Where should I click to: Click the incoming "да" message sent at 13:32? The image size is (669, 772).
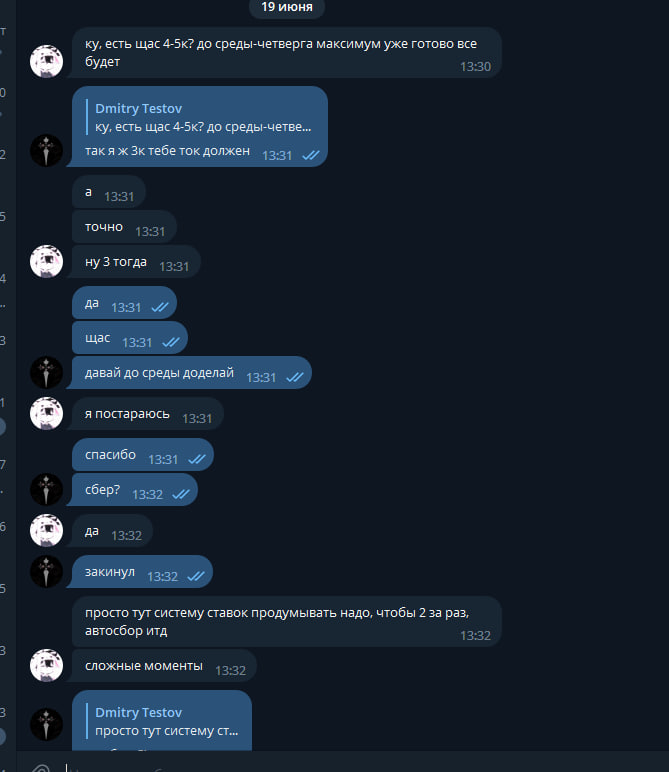point(112,532)
